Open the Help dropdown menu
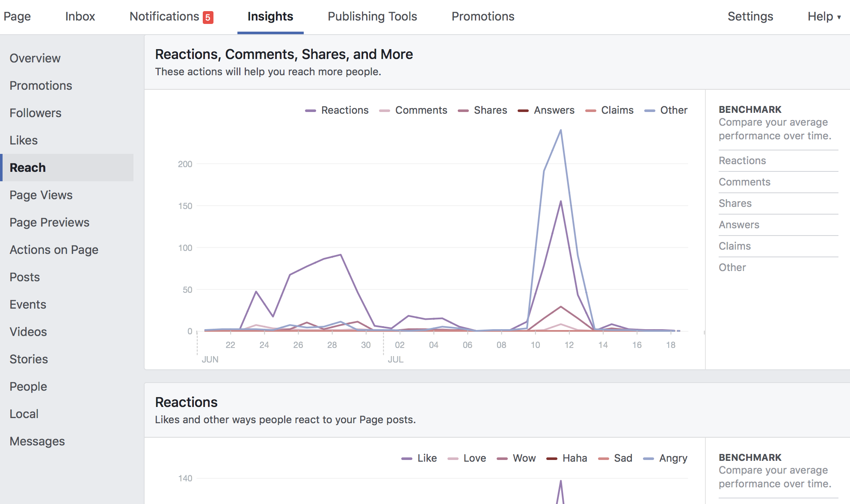 pyautogui.click(x=824, y=17)
